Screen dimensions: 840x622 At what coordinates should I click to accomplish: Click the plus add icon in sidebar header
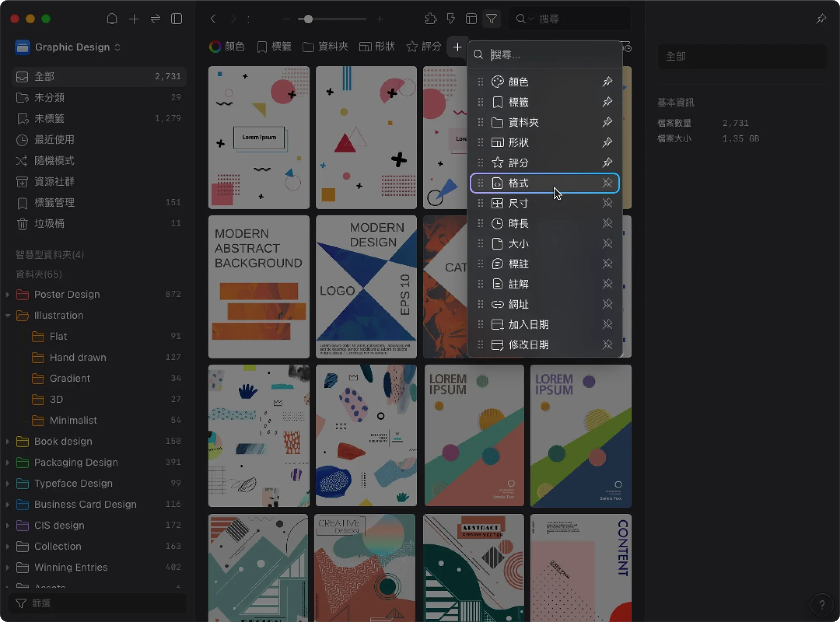[134, 19]
